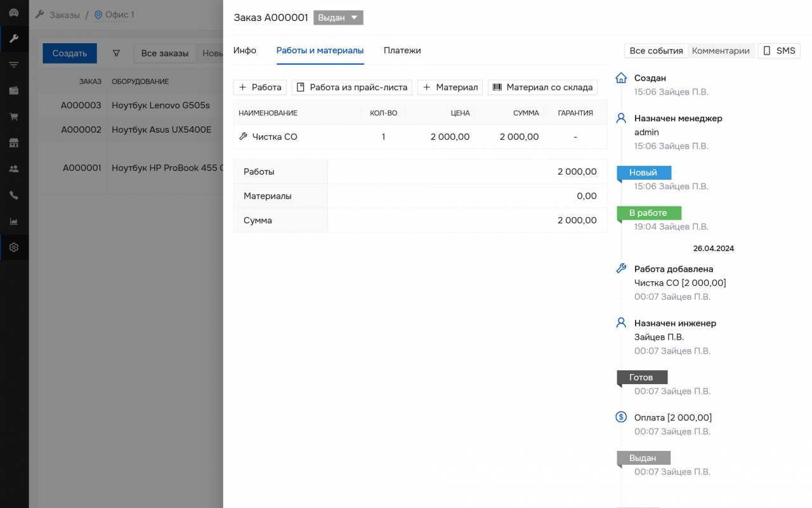Click the ГАРАНТИЯ column header
This screenshot has height=508, width=812.
point(575,113)
